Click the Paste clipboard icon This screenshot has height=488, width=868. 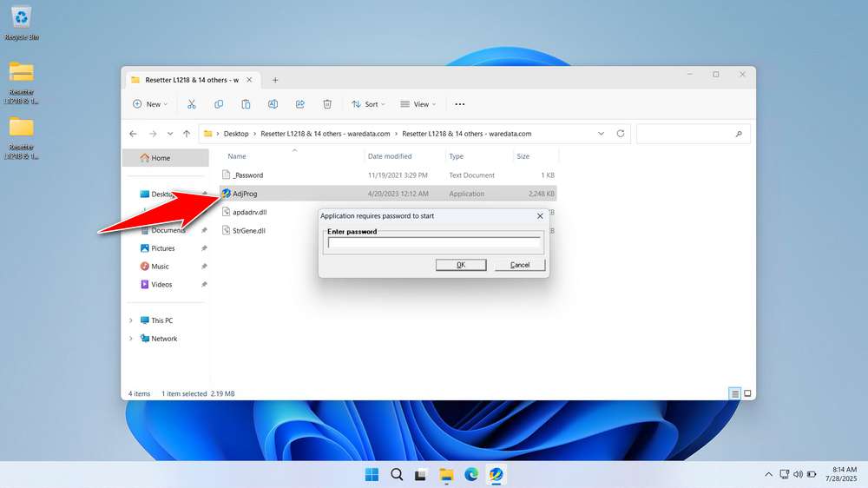(246, 104)
